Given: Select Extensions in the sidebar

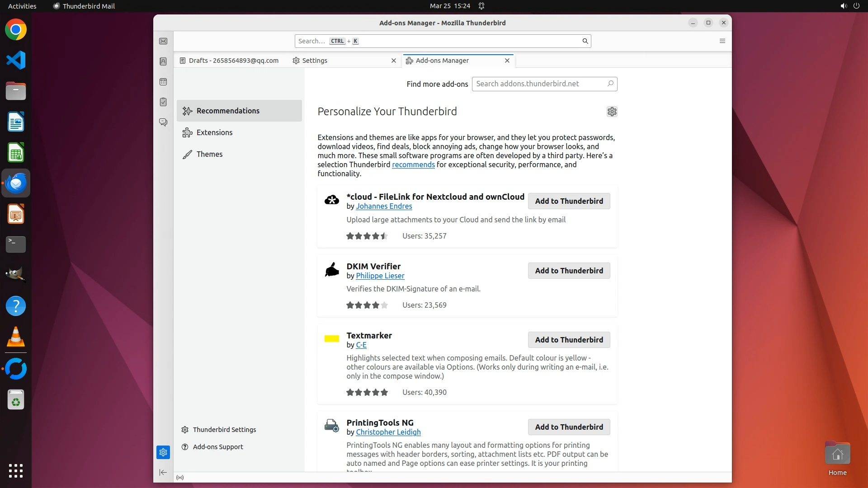Looking at the screenshot, I should click(x=214, y=132).
